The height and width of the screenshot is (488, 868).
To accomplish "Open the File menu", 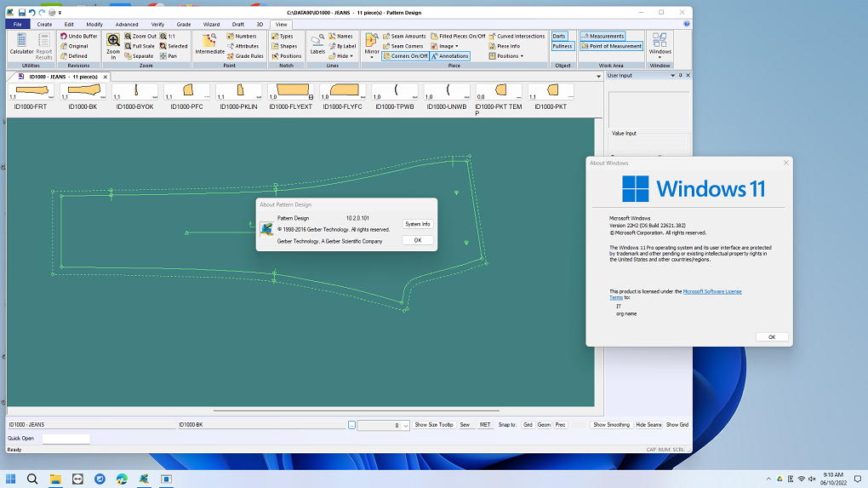I will coord(17,25).
